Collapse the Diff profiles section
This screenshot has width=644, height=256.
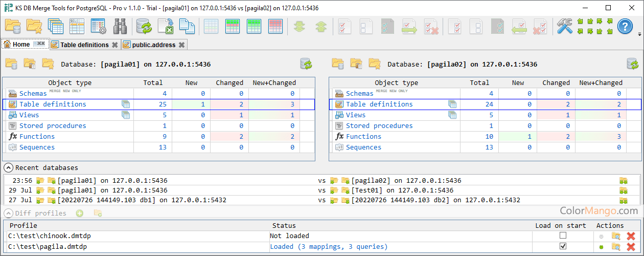(8, 213)
